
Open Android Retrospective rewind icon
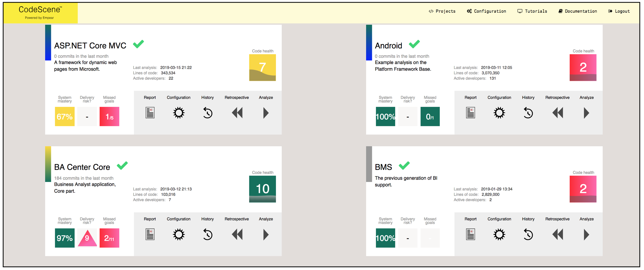click(x=558, y=113)
